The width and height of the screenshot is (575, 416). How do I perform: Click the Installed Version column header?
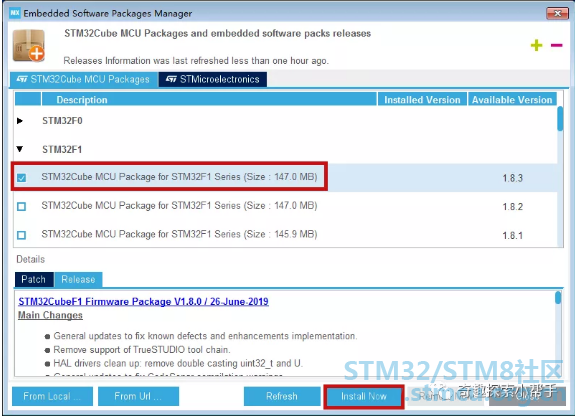click(422, 100)
